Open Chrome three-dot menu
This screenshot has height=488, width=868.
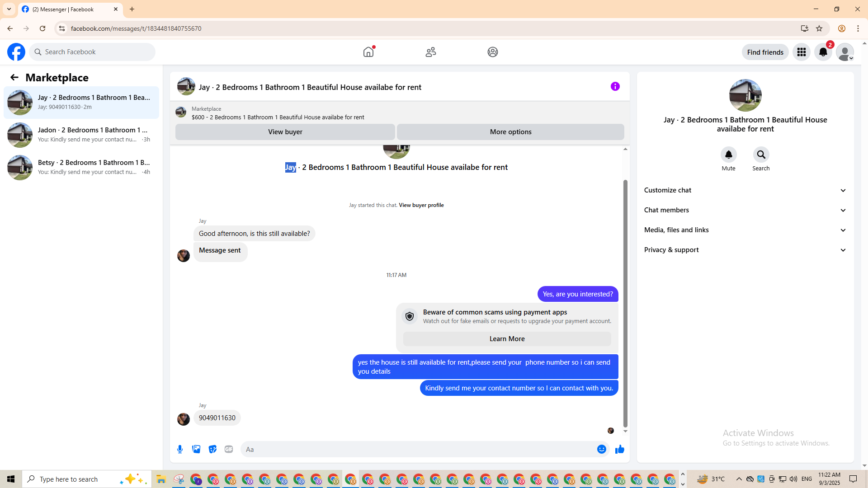point(858,28)
